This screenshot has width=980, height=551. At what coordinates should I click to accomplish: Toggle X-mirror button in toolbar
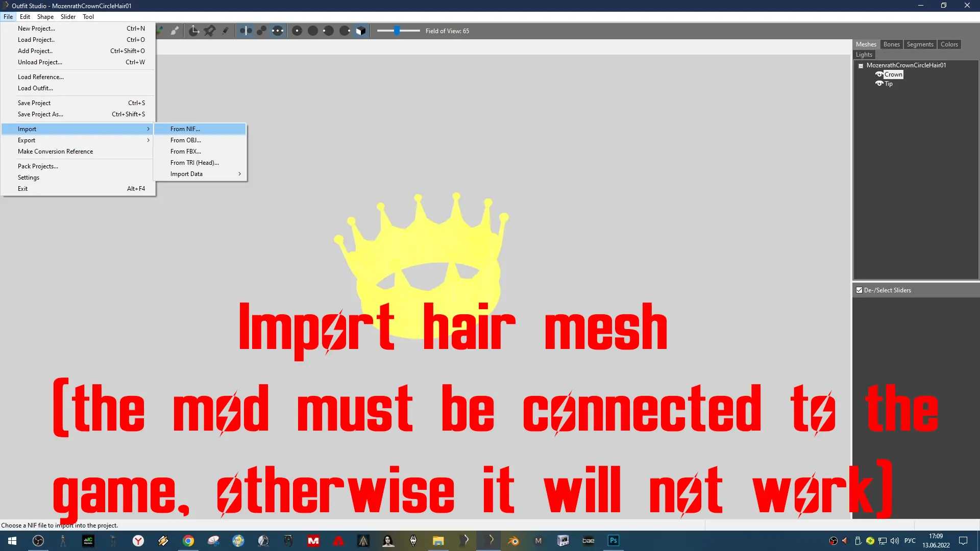246,31
